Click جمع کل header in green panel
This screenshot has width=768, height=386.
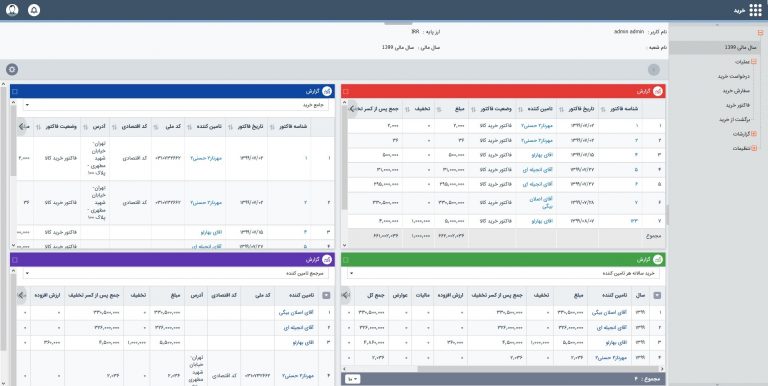tap(375, 295)
